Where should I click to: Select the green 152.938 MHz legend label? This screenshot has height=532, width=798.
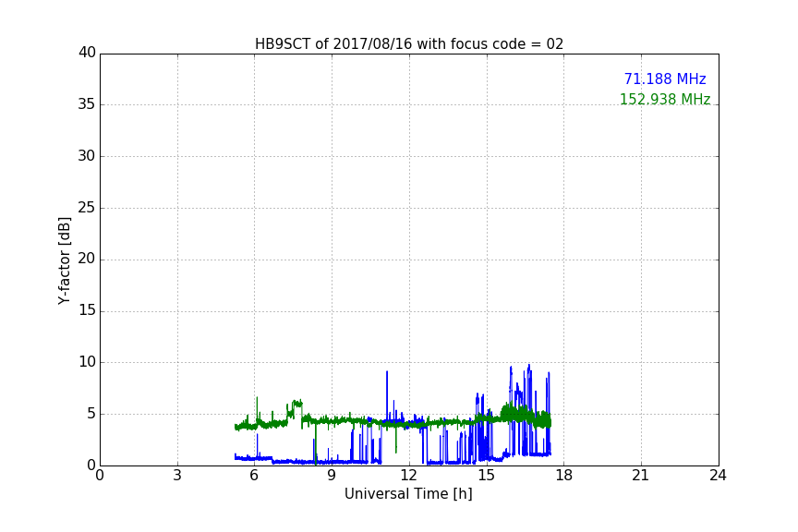coord(664,100)
